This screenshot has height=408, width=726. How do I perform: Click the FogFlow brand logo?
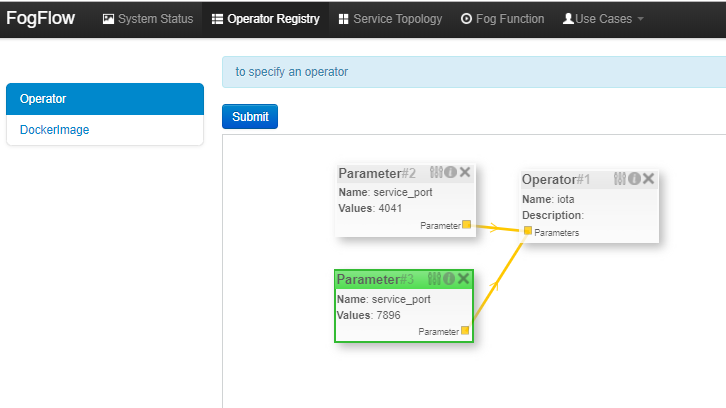point(43,19)
